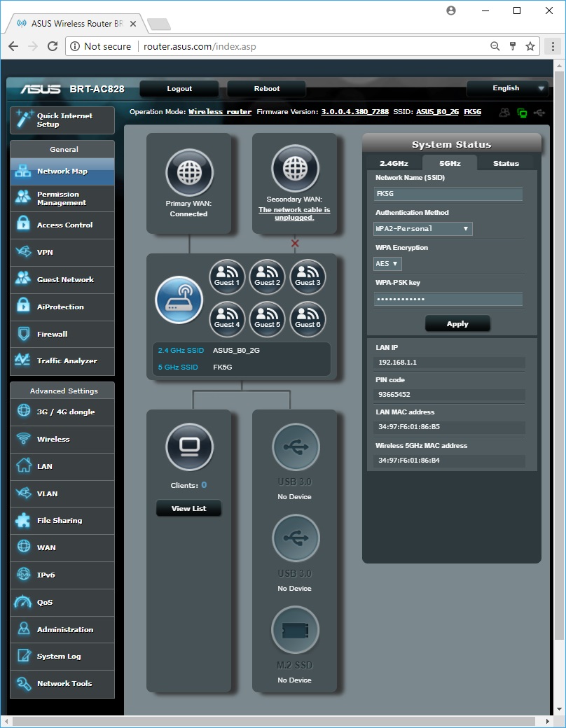Click the firmware version link
Image resolution: width=566 pixels, height=728 pixels.
[355, 112]
